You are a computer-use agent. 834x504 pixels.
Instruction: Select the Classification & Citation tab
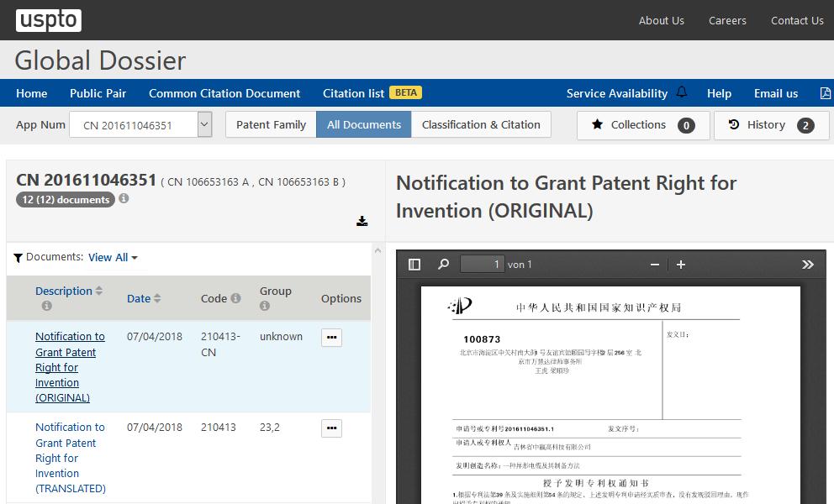point(481,124)
